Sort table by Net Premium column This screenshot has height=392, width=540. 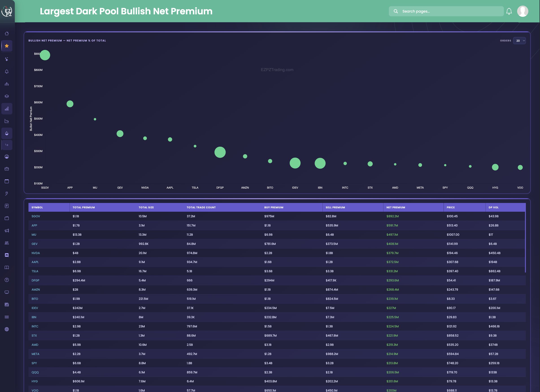point(396,207)
